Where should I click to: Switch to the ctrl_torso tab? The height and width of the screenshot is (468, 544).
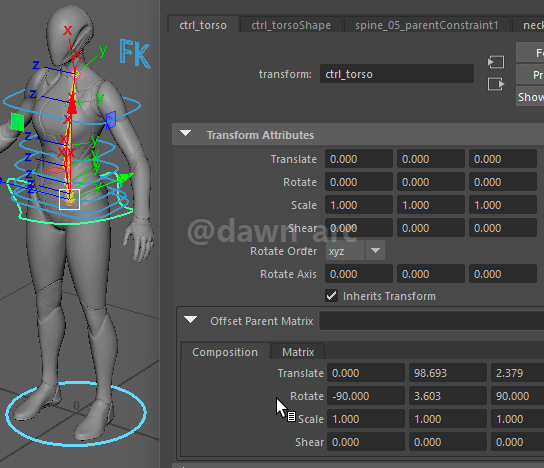tap(203, 25)
